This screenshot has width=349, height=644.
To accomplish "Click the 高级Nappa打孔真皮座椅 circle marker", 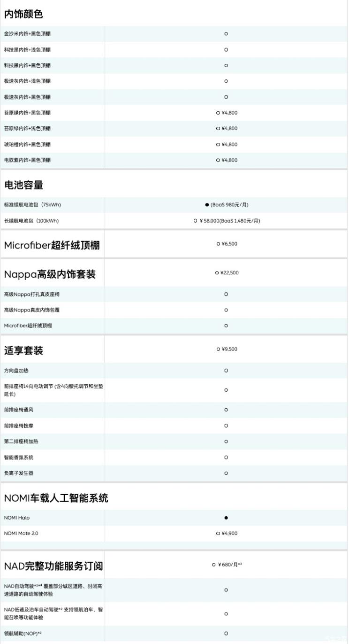I will click(226, 295).
